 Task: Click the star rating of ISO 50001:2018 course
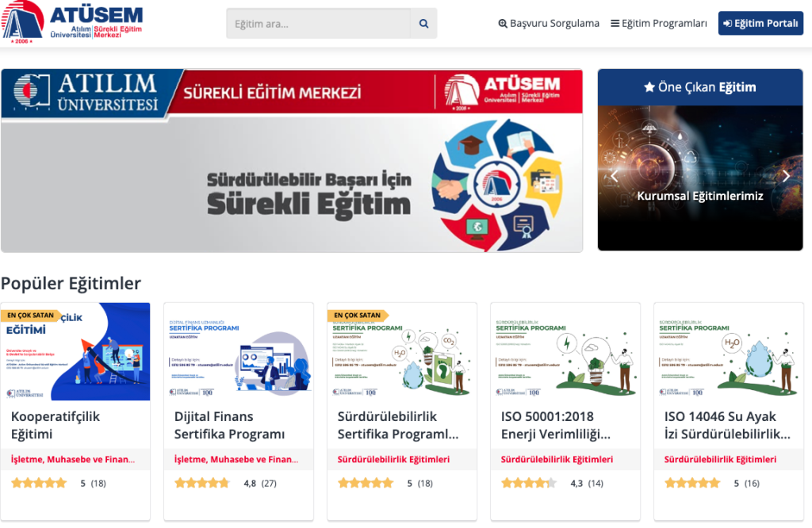529,483
